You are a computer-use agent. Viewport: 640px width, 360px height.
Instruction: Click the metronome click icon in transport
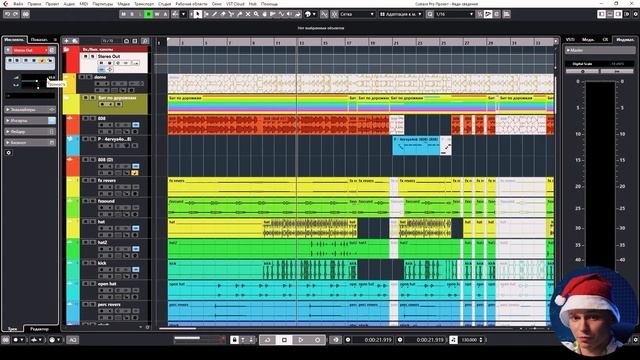click(453, 340)
